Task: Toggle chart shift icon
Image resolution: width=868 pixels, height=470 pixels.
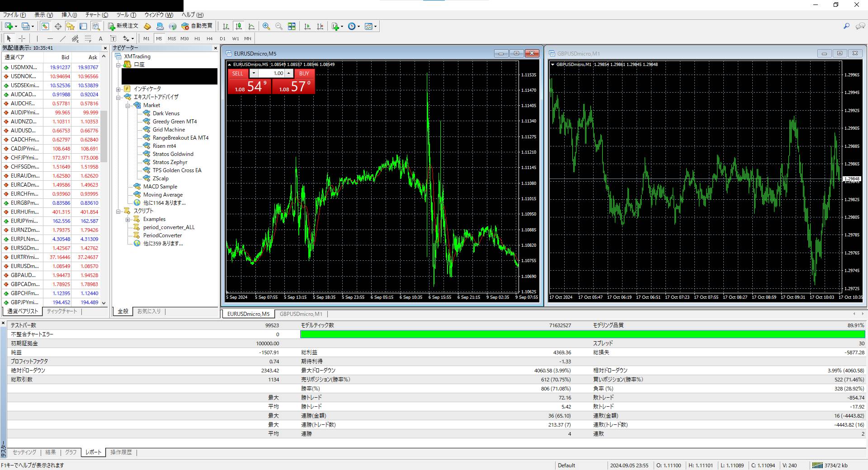Action: (x=320, y=26)
